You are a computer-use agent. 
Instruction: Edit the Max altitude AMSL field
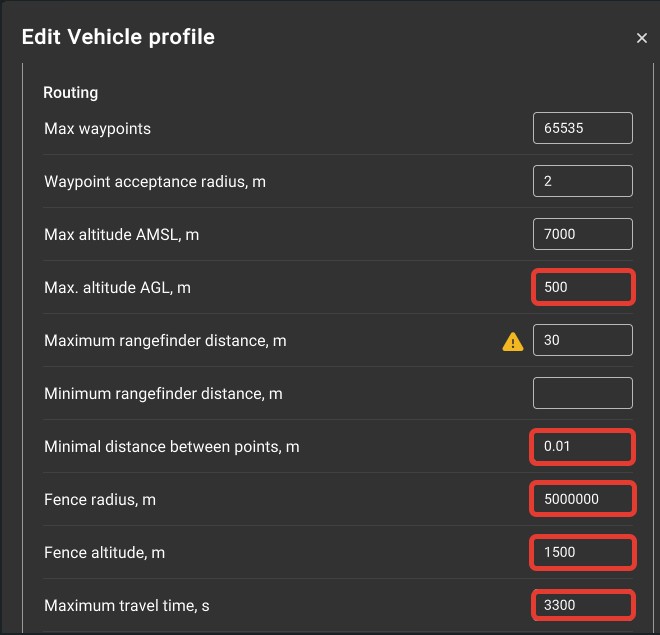click(583, 234)
